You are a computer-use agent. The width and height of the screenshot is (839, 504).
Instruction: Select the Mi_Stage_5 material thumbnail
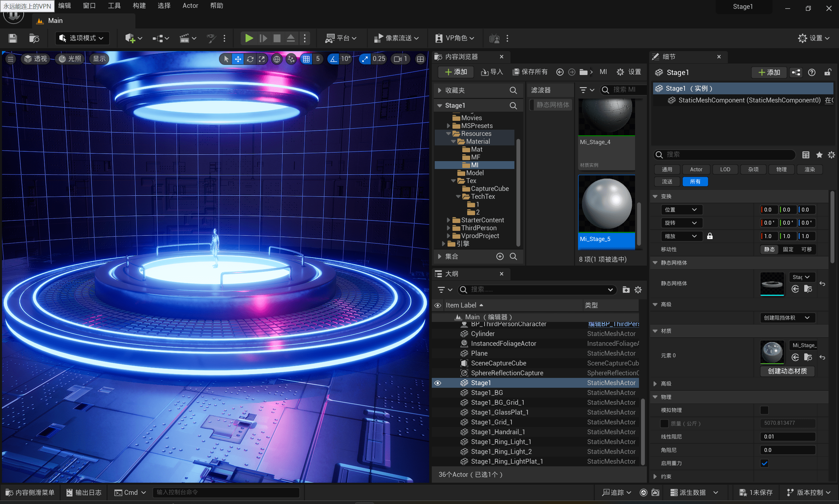click(x=607, y=204)
